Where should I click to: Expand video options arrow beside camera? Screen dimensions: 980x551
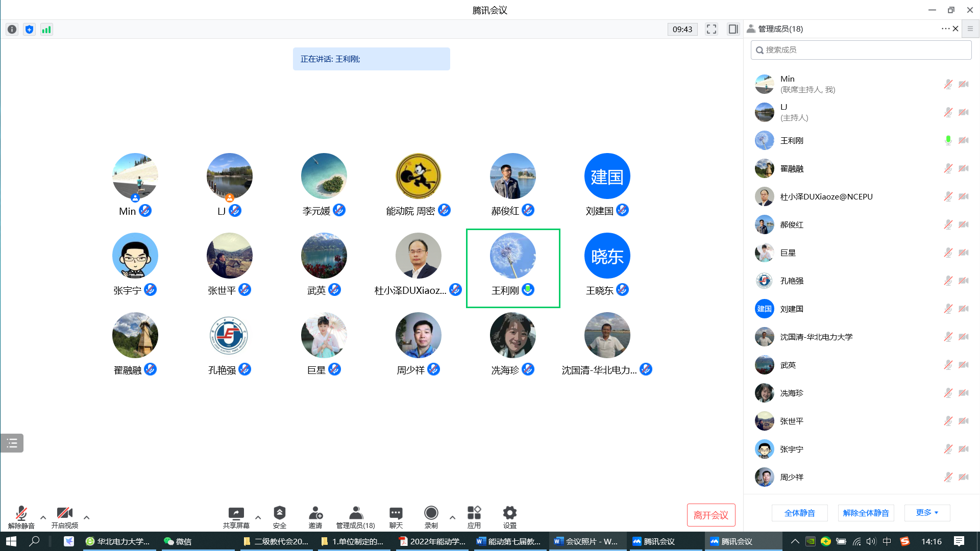pyautogui.click(x=86, y=517)
